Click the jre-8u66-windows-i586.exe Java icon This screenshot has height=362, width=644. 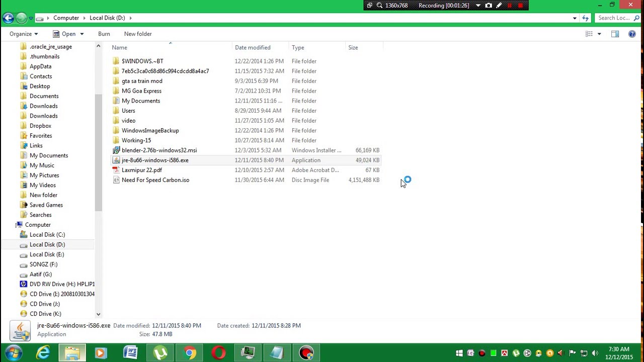tap(116, 160)
